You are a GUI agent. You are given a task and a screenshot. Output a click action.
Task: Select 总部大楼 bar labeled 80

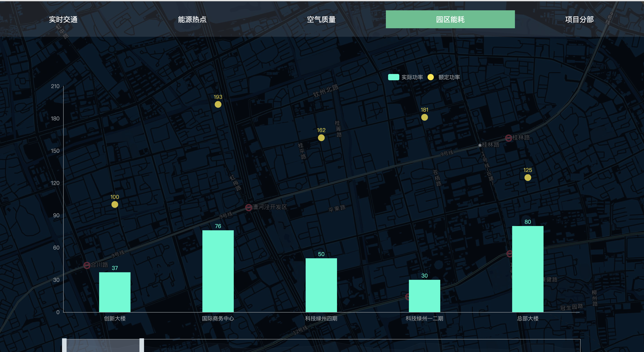click(x=527, y=269)
